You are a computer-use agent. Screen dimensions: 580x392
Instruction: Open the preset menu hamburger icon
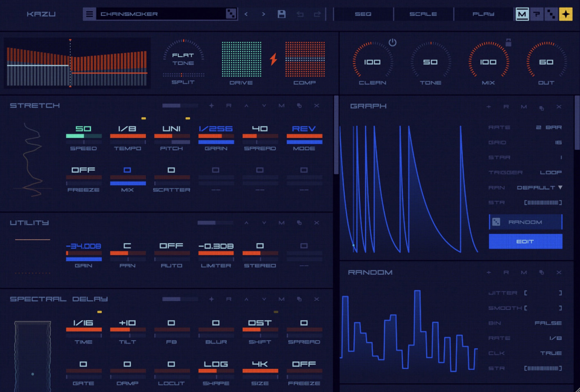89,14
